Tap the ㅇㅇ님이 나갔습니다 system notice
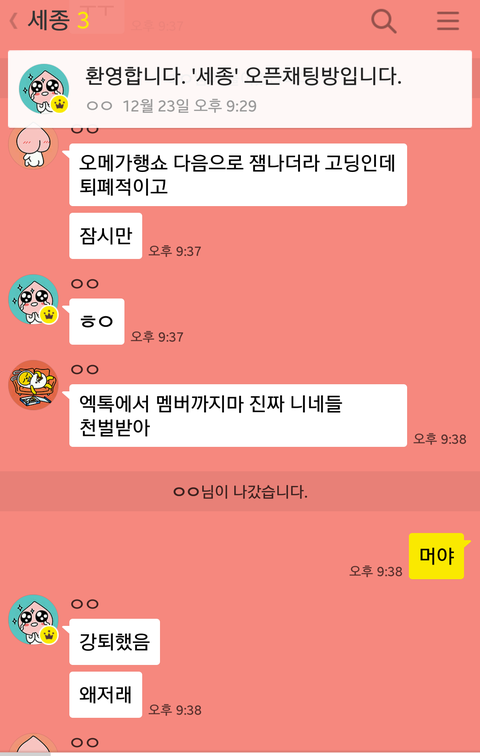 click(x=240, y=492)
